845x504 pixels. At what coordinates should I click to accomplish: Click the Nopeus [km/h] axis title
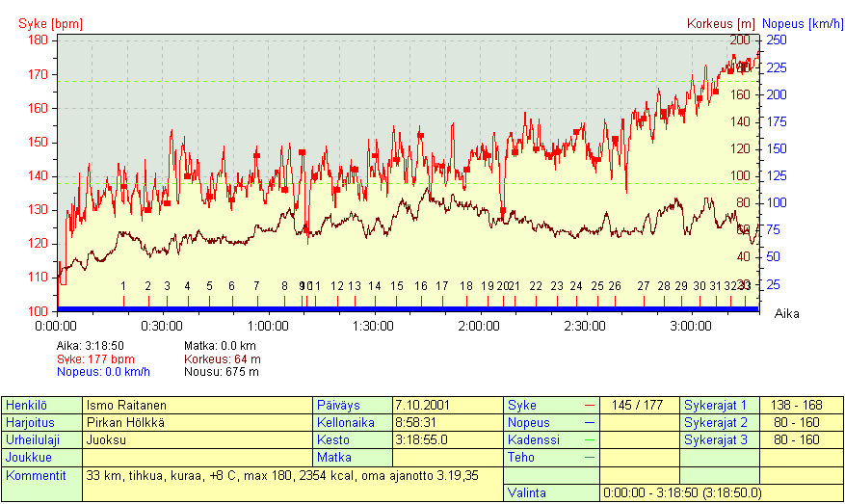802,22
